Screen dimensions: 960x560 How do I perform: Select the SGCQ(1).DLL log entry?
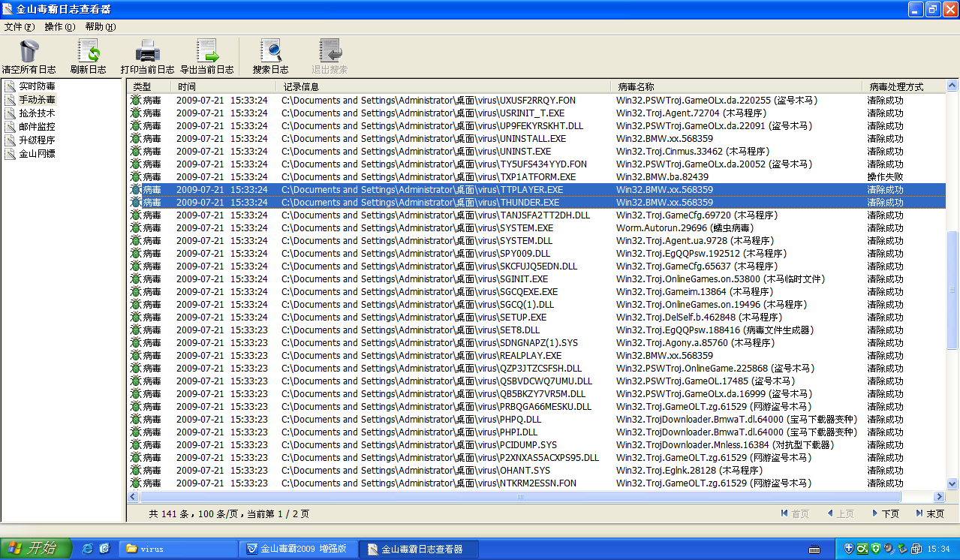[537, 305]
